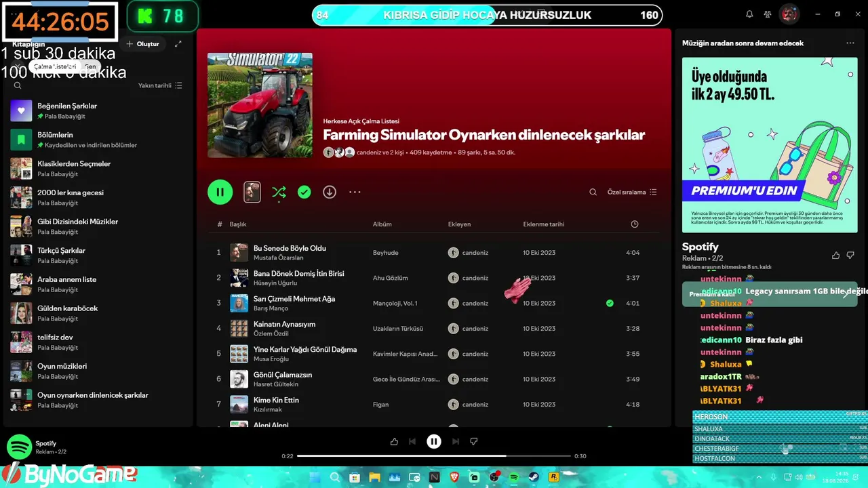This screenshot has height=488, width=868.
Task: Play the track Bu Senede Böyle Oldu
Action: [290, 248]
